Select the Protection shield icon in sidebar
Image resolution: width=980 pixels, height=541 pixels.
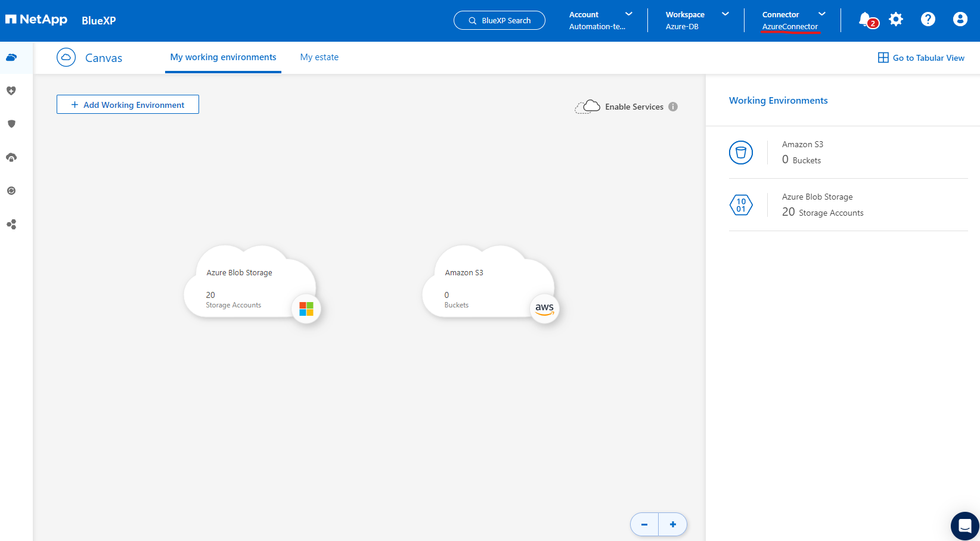(11, 124)
